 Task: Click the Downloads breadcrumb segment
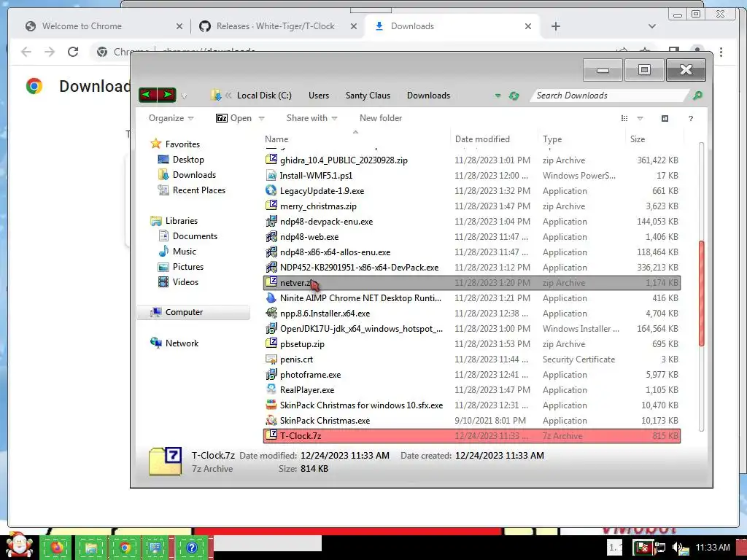pos(428,96)
